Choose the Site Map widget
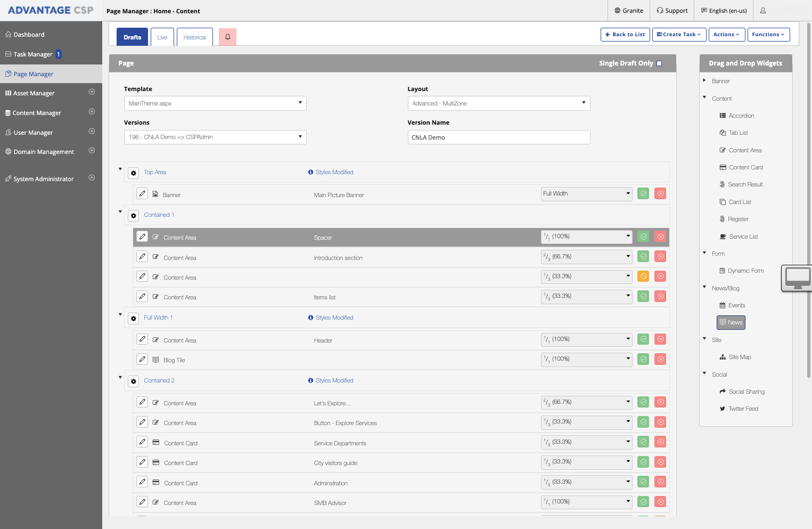This screenshot has height=529, width=812. tap(735, 357)
